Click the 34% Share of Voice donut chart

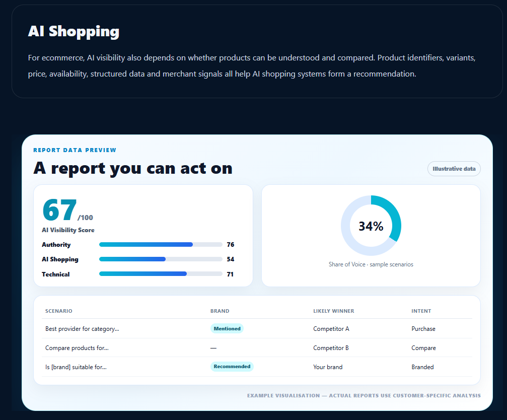click(x=371, y=225)
